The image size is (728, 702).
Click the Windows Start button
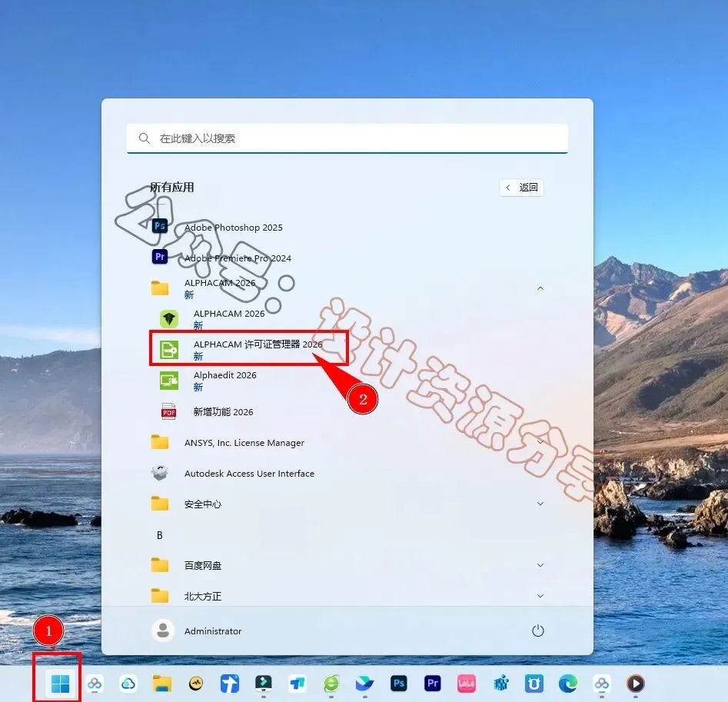point(61,684)
